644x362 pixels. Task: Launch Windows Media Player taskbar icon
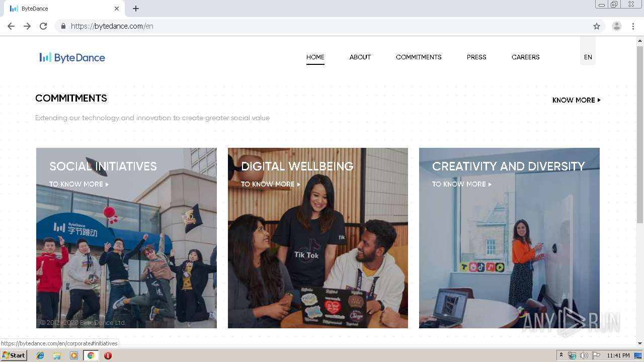click(74, 355)
